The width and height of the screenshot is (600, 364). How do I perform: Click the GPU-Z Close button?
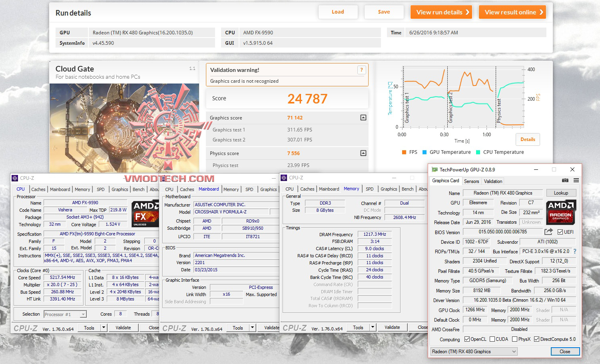tap(565, 352)
